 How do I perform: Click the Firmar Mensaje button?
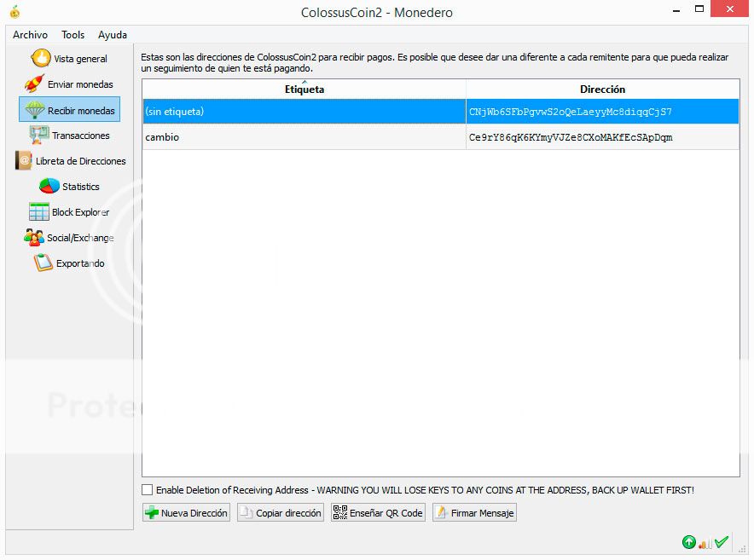[x=474, y=513]
